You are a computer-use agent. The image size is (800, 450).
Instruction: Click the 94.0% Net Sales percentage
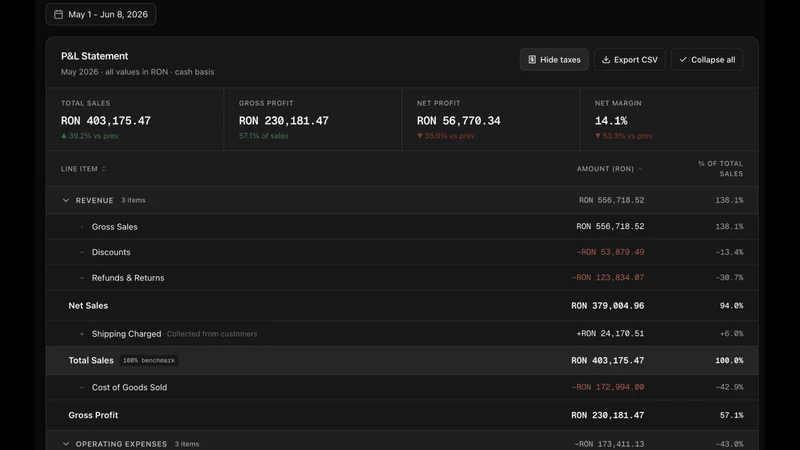[732, 306]
